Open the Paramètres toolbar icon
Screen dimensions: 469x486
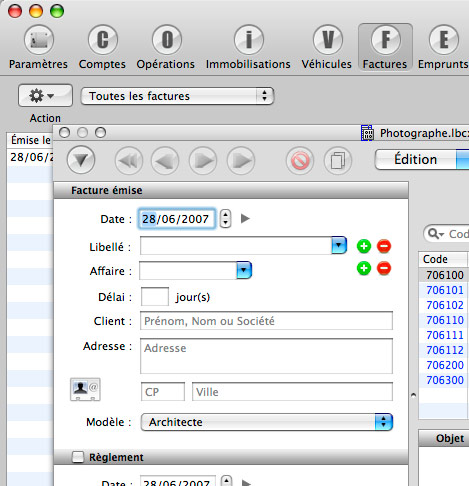(39, 40)
